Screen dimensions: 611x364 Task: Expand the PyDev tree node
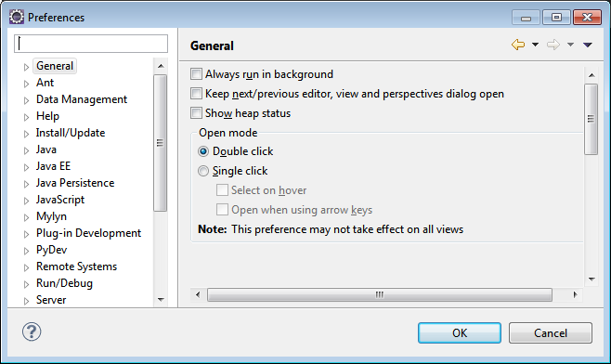coord(26,251)
